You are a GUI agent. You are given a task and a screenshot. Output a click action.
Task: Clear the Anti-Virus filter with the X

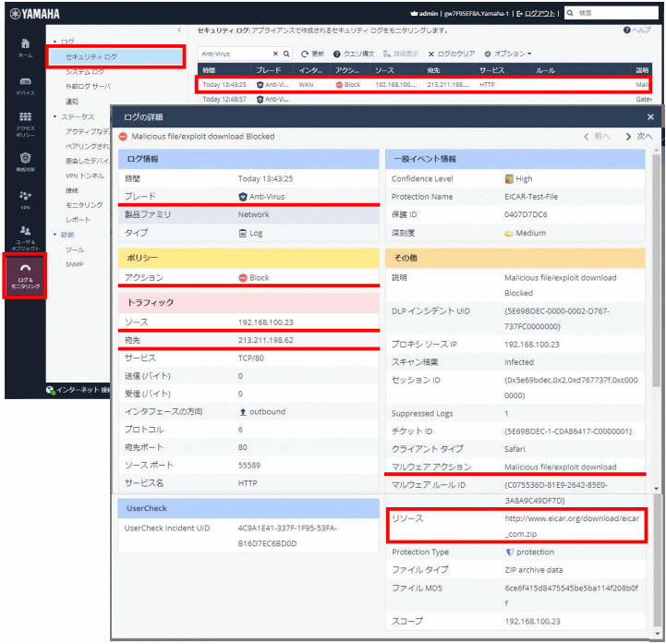click(275, 55)
